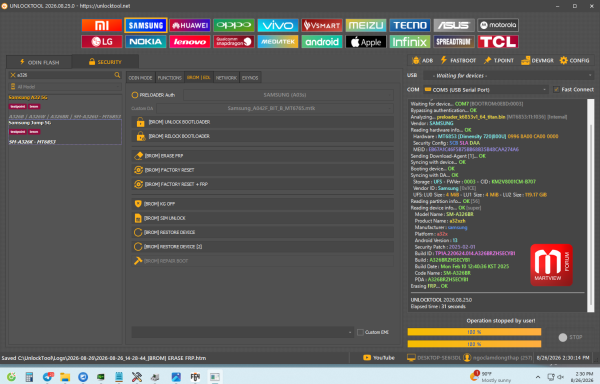Open the NETWORK tab
Screen dimensions: 600x384
226,78
